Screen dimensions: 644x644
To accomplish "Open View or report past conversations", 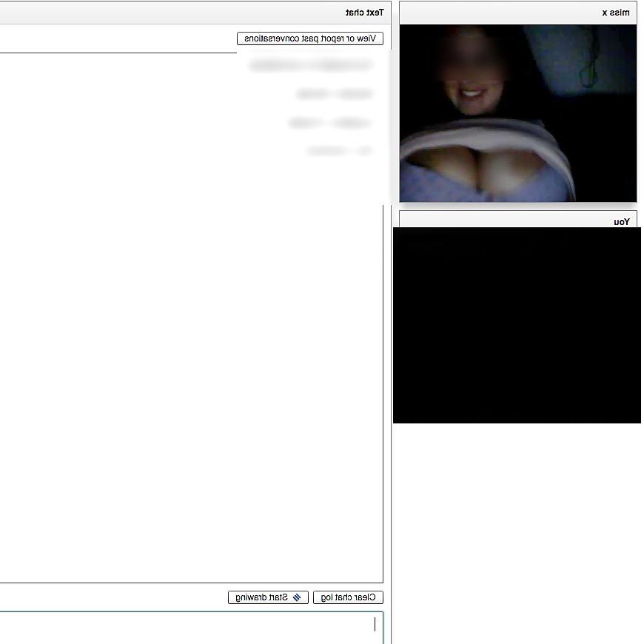I will tap(310, 38).
